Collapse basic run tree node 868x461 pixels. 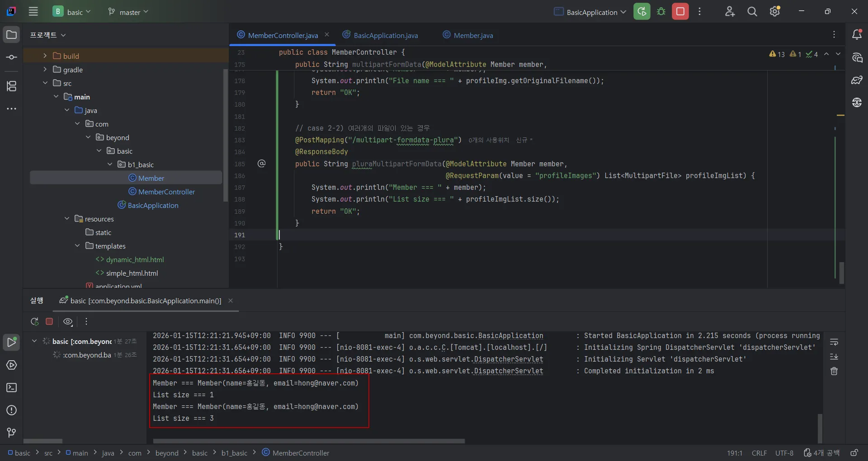[34, 341]
